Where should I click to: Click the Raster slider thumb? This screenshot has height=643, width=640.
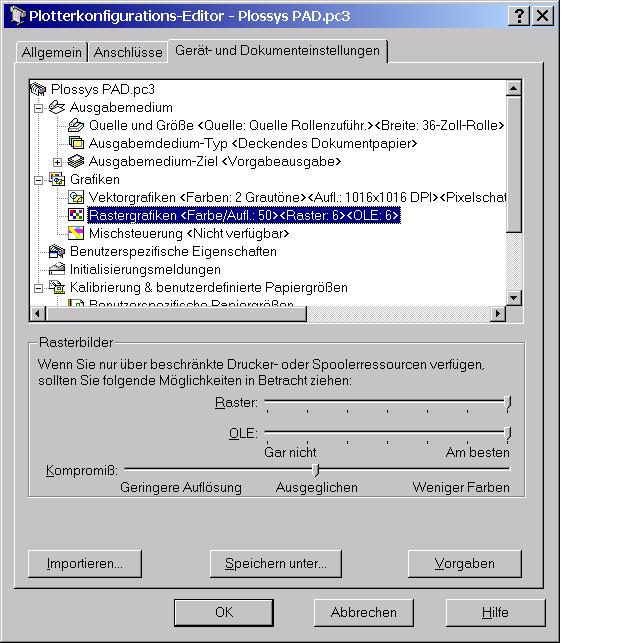click(x=508, y=402)
